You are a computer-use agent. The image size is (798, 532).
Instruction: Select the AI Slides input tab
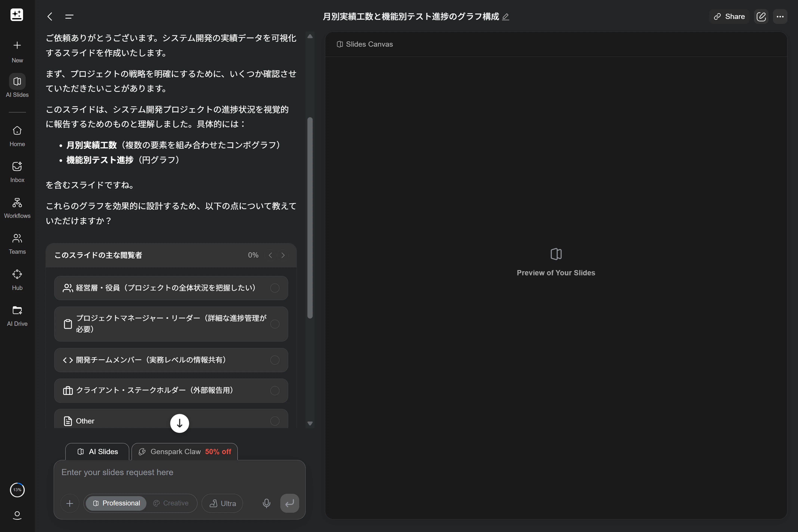97,452
